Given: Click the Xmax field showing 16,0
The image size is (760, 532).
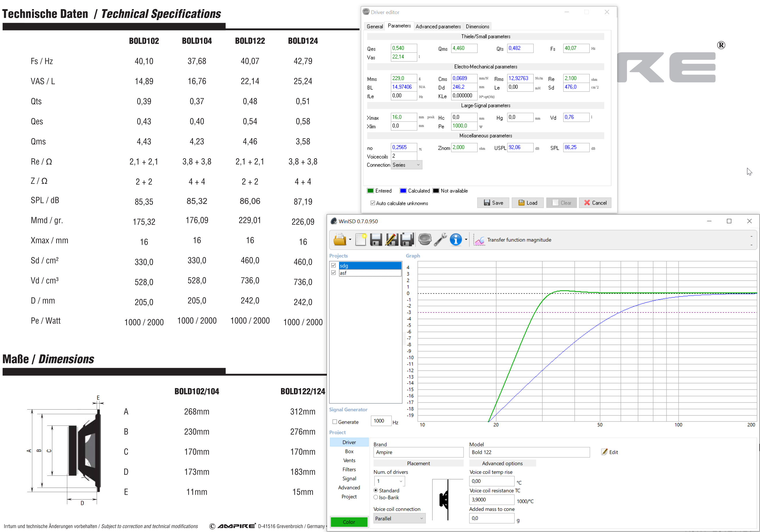Looking at the screenshot, I should [x=403, y=117].
